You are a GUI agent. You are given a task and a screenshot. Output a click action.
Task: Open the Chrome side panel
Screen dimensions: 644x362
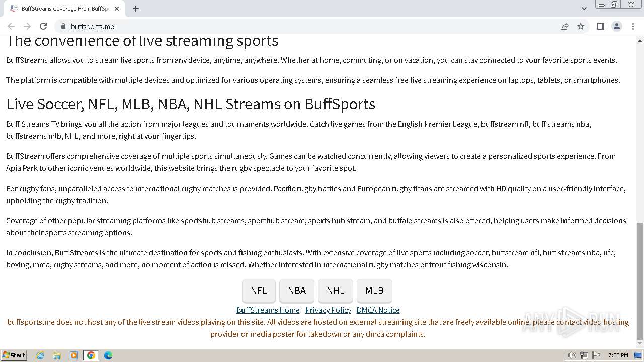click(600, 26)
